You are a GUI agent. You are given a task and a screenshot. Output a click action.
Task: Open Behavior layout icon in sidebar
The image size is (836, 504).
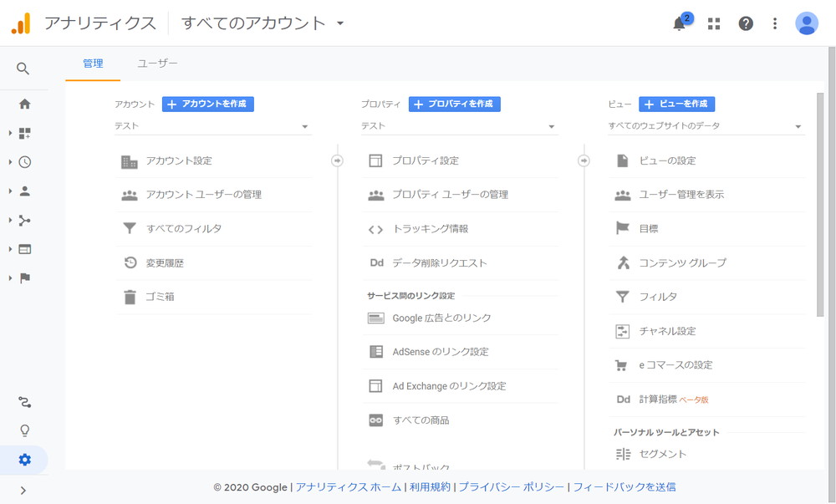(24, 249)
